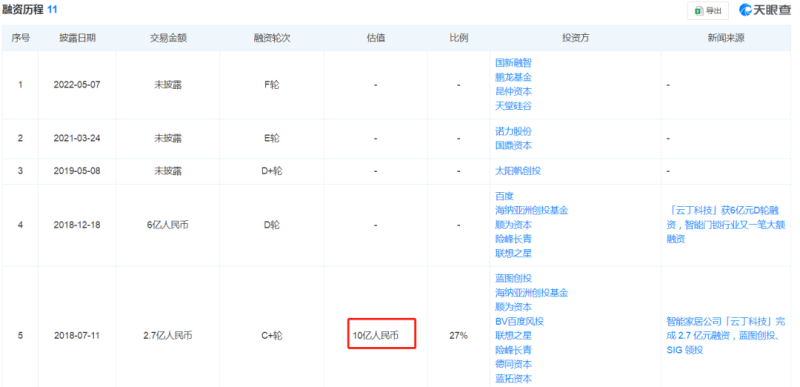Open 险峰长青 link in C+轮 row
The width and height of the screenshot is (800, 387).
(513, 350)
